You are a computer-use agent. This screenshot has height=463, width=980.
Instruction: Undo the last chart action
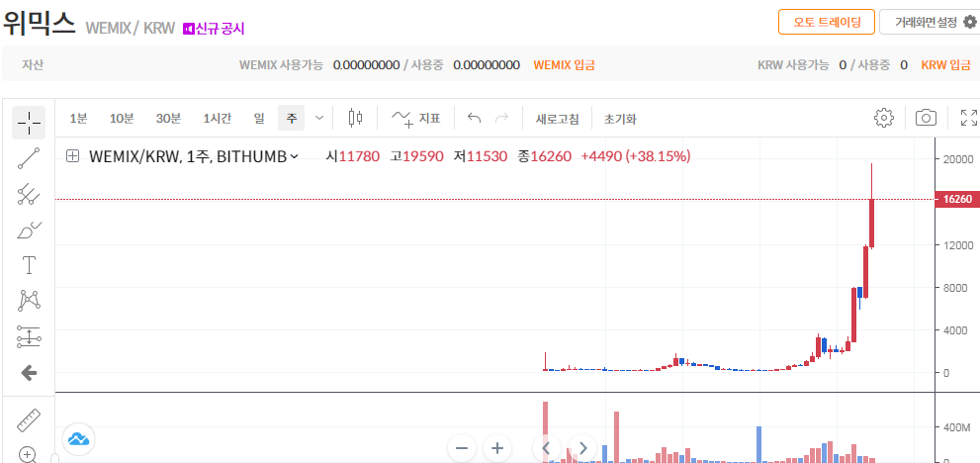(475, 118)
